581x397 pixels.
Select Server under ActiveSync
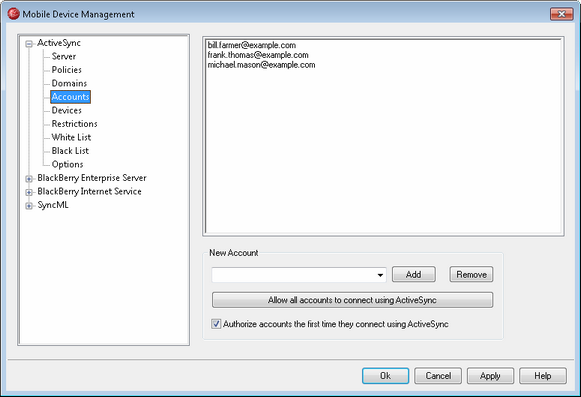tap(64, 56)
